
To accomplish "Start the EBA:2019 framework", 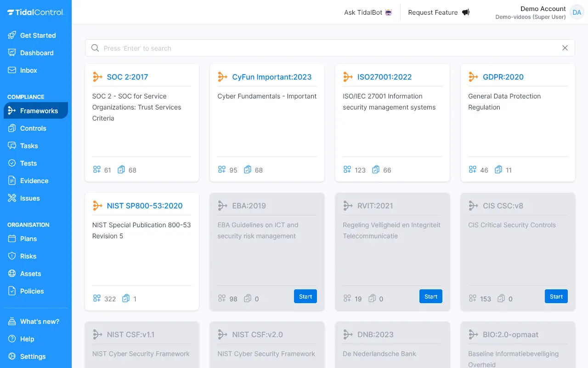I will 305,297.
